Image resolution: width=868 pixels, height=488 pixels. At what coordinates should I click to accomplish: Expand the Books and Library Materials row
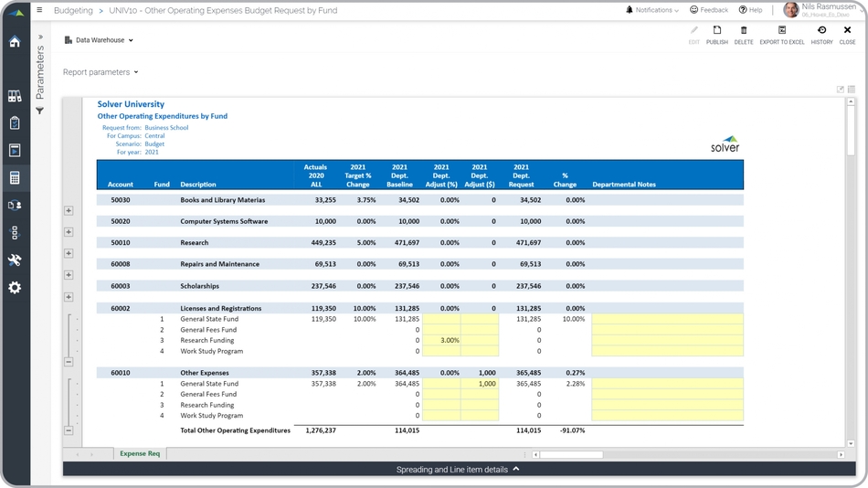click(x=69, y=210)
